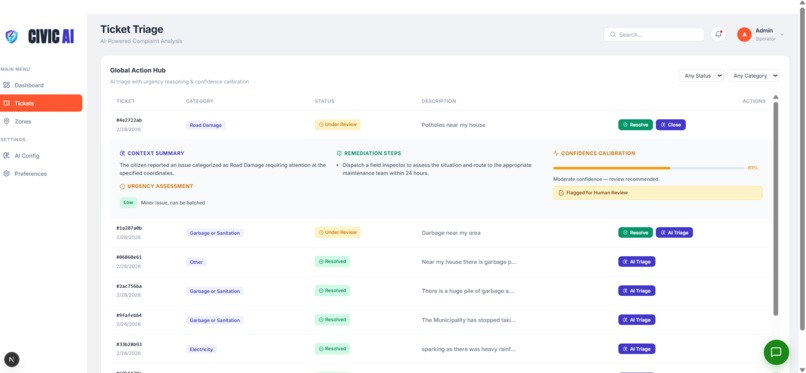Click the STATUS column header
Screen dimensions: 806x373
[x=324, y=101]
